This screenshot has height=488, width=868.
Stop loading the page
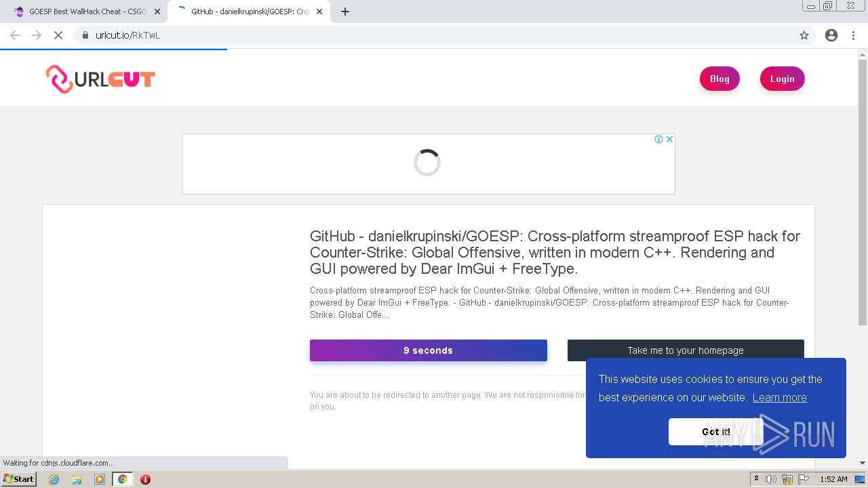58,35
